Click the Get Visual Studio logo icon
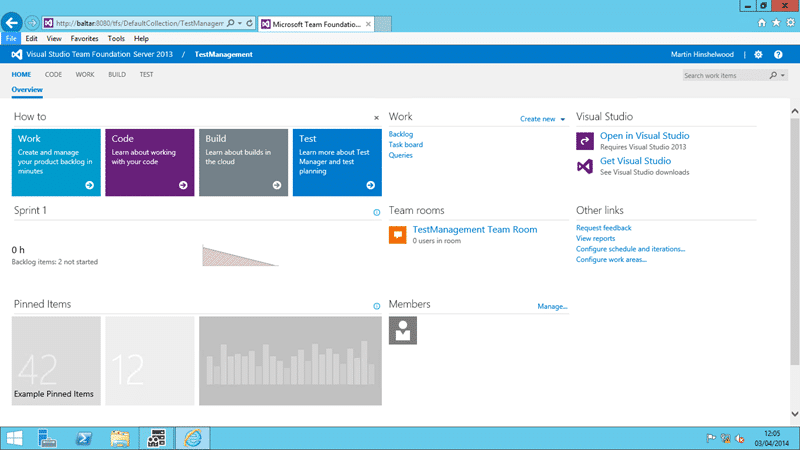 [585, 166]
